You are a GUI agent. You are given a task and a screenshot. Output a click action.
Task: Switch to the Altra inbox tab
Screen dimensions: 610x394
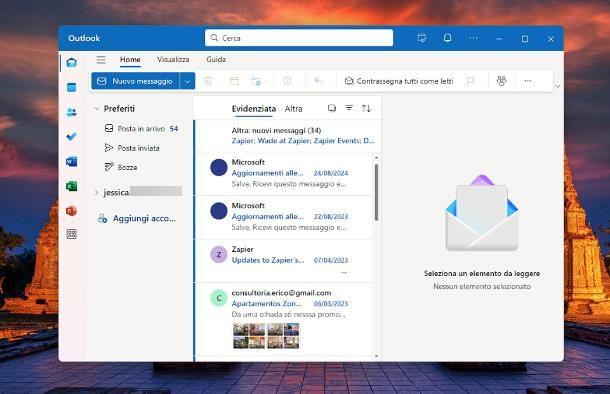click(293, 109)
